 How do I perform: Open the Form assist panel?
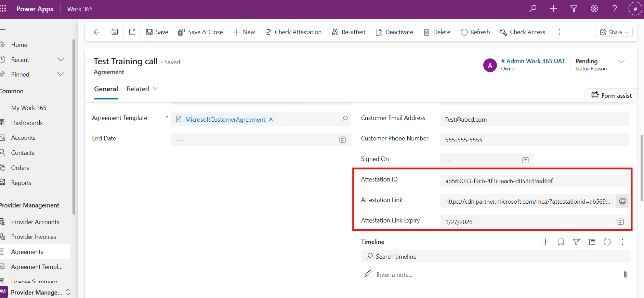tap(612, 95)
